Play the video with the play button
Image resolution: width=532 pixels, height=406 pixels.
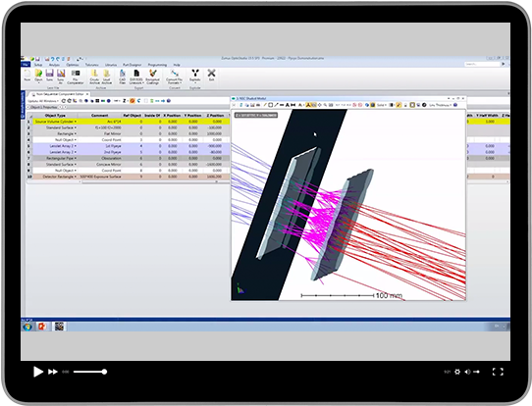coord(38,372)
